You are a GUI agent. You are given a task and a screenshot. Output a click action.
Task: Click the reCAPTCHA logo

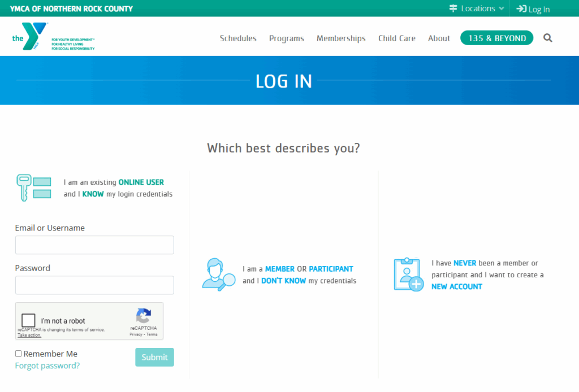pyautogui.click(x=144, y=316)
